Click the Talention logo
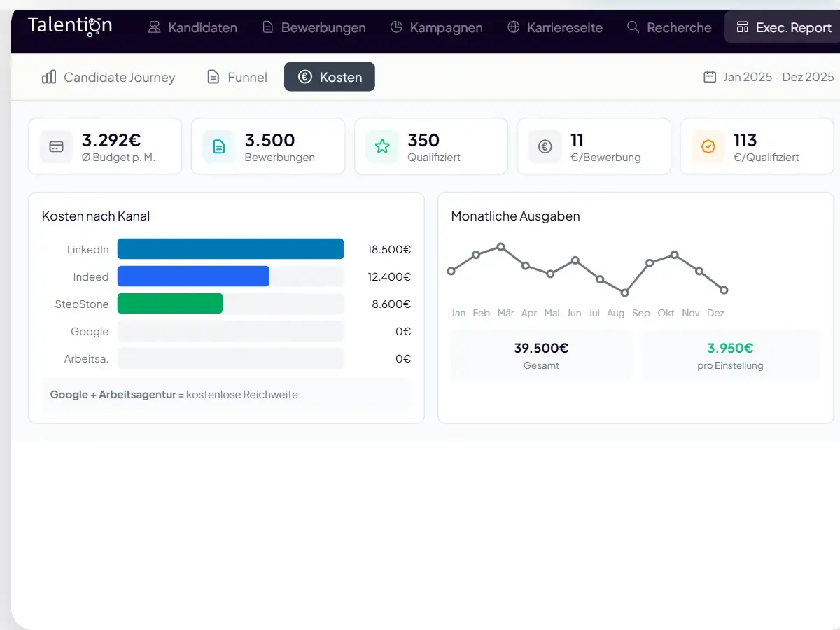This screenshot has height=630, width=840. pos(69,25)
